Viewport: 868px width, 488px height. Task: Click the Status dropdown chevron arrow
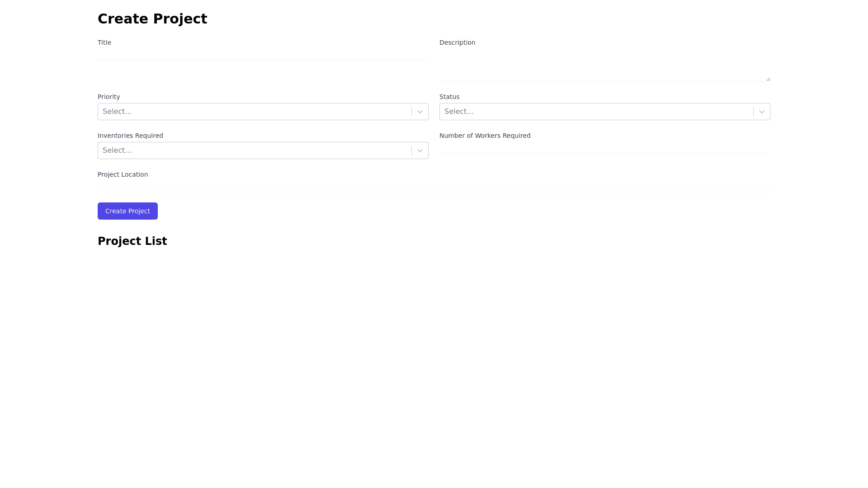click(x=762, y=112)
